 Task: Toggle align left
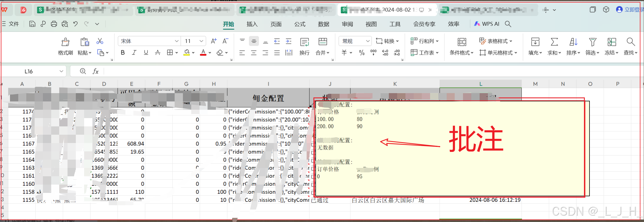pyautogui.click(x=242, y=53)
